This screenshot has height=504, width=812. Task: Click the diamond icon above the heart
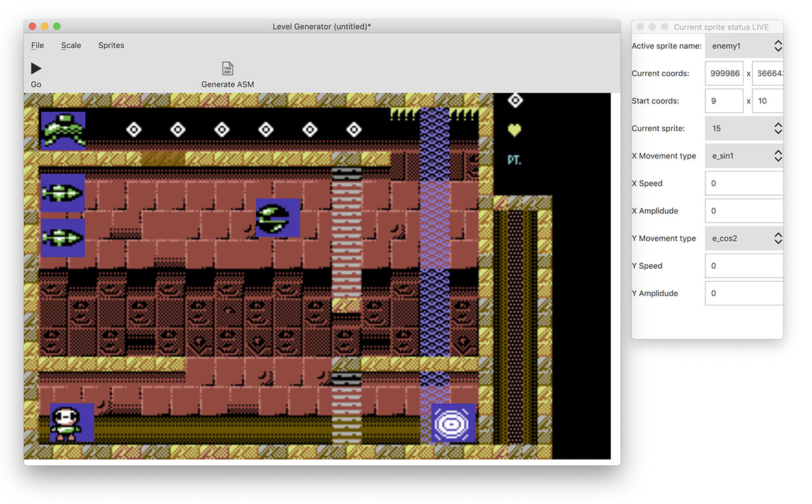point(515,100)
